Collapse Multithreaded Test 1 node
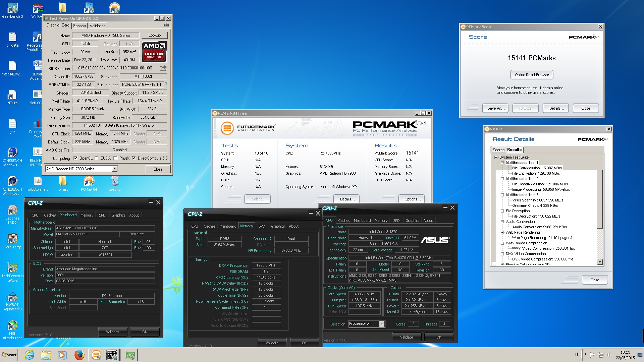 [502, 163]
